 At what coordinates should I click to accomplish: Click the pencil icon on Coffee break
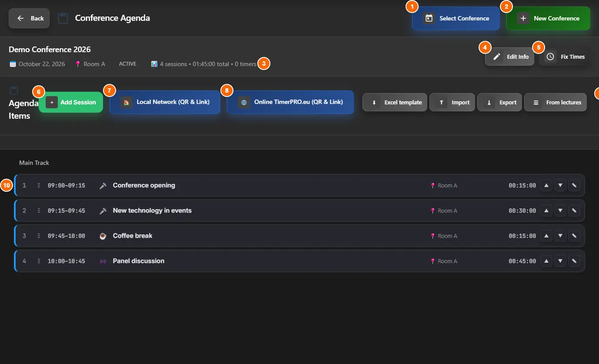pyautogui.click(x=574, y=236)
